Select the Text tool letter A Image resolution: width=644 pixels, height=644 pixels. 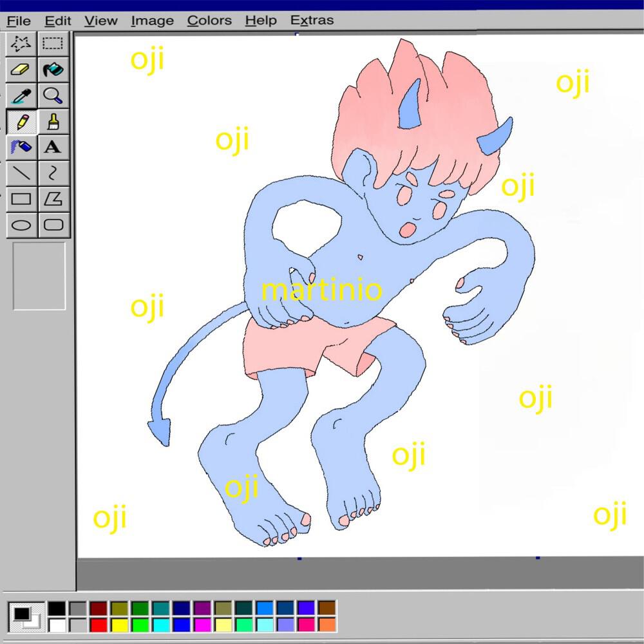point(53,147)
